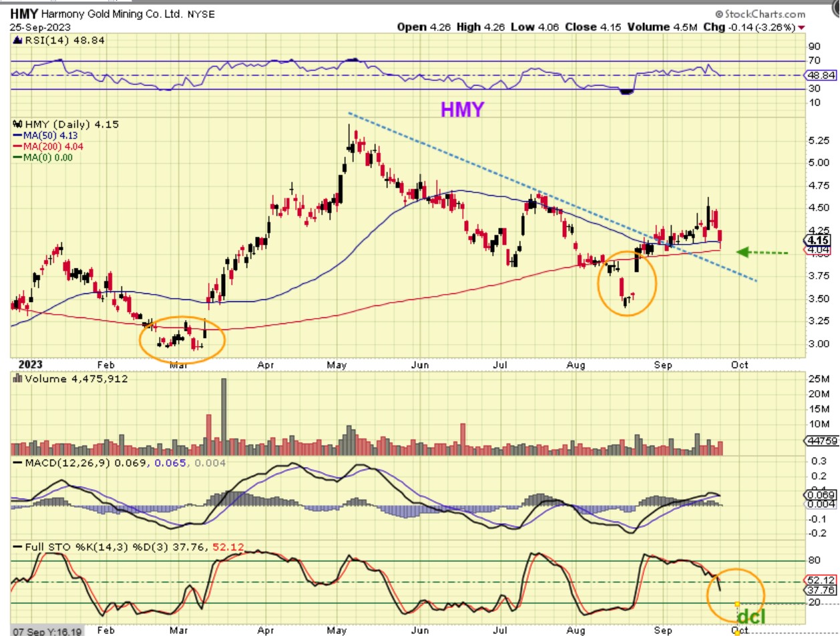Click the 3.00 price axis label
840x636 pixels.
(819, 343)
